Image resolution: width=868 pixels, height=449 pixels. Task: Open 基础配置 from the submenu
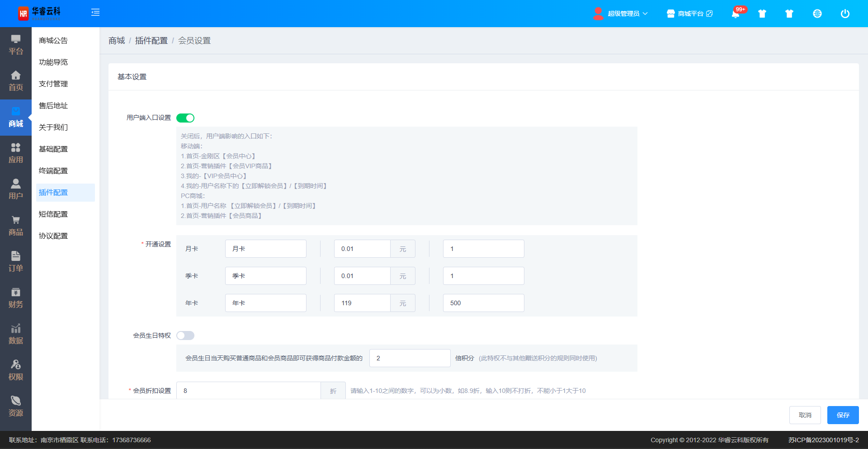point(53,149)
